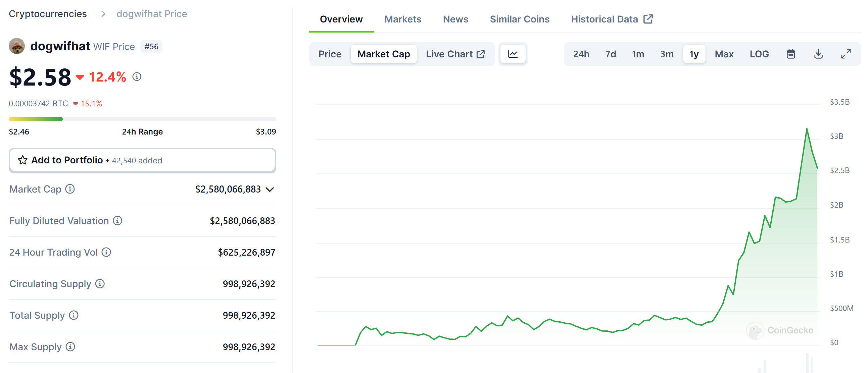The image size is (868, 373).
Task: Set chart range to 1y
Action: point(694,54)
